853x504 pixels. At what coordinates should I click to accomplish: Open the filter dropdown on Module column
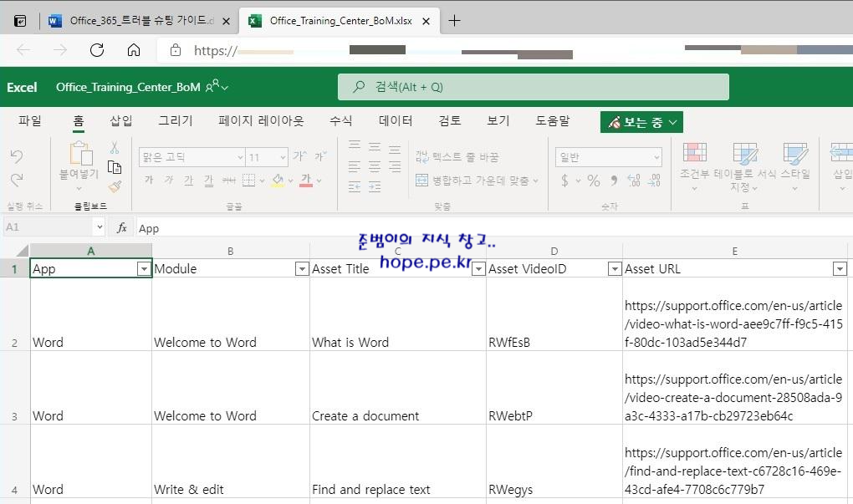[301, 268]
